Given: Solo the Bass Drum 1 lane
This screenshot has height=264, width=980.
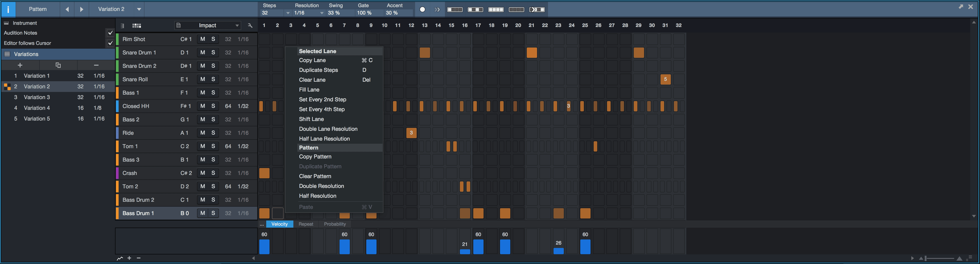Looking at the screenshot, I should point(213,213).
